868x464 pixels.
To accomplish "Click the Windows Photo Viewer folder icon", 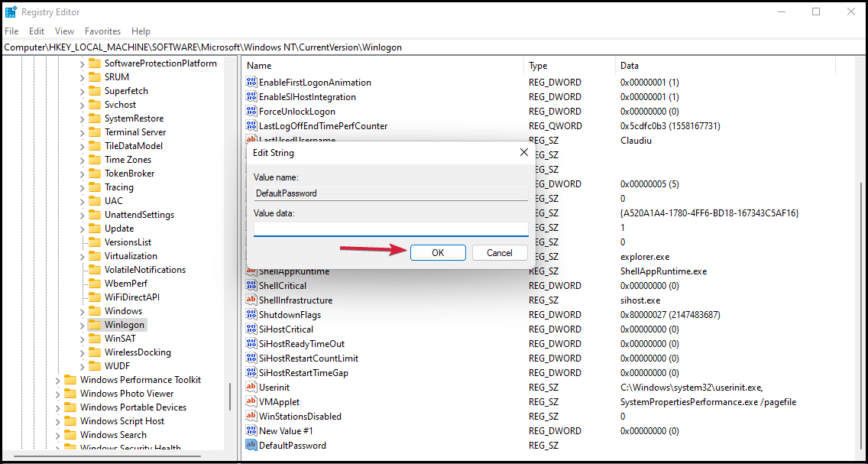I will pos(70,393).
